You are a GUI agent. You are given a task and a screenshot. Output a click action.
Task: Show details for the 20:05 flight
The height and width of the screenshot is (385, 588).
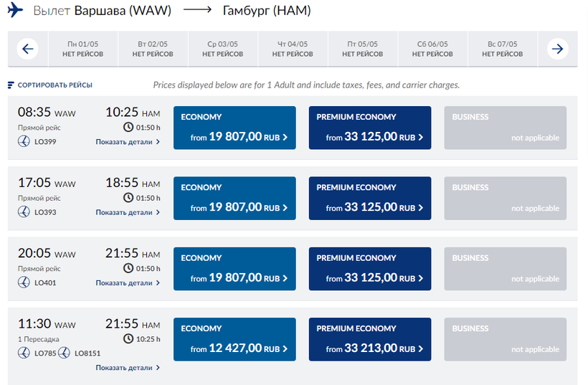tap(128, 282)
